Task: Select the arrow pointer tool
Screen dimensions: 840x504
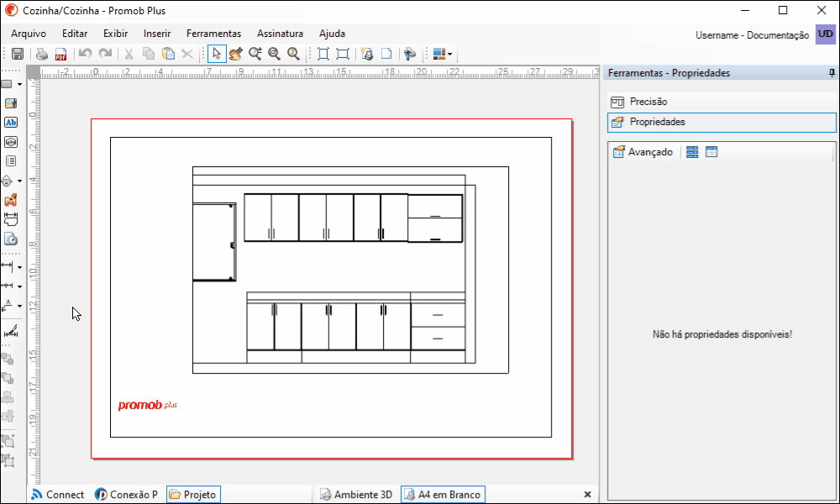Action: pyautogui.click(x=217, y=54)
